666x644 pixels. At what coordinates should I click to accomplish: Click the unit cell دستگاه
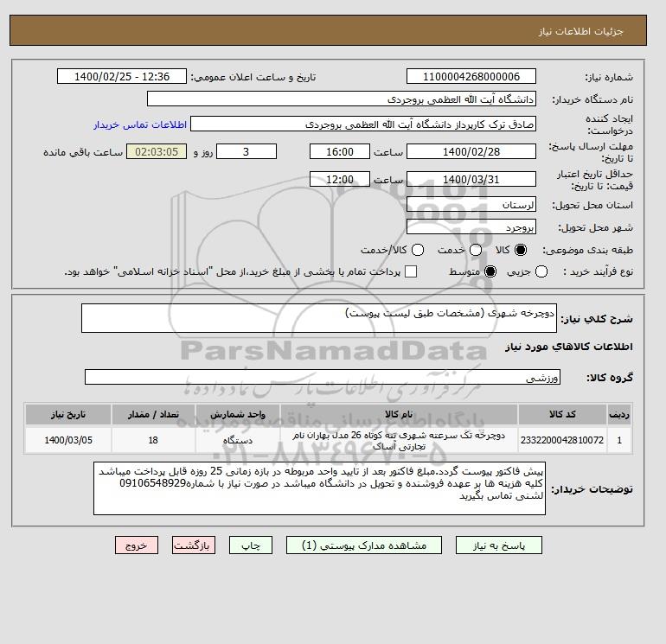(x=238, y=440)
